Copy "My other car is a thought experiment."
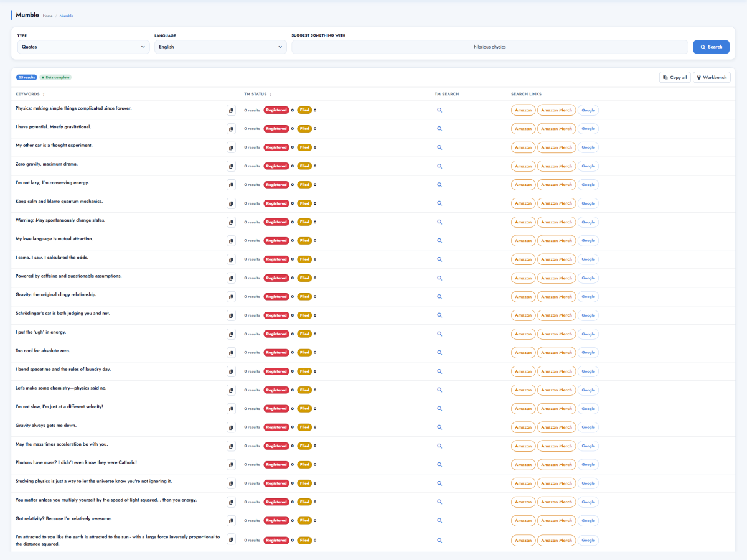 click(x=231, y=147)
